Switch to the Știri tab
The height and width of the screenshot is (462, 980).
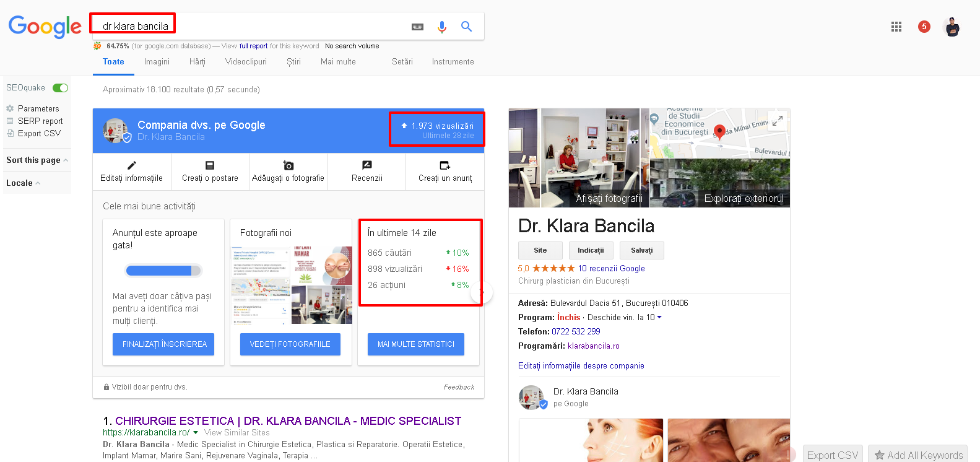click(293, 62)
